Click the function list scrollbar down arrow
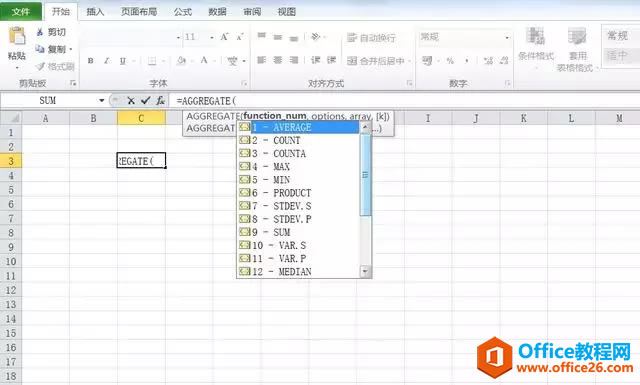This screenshot has width=640, height=385. point(365,271)
